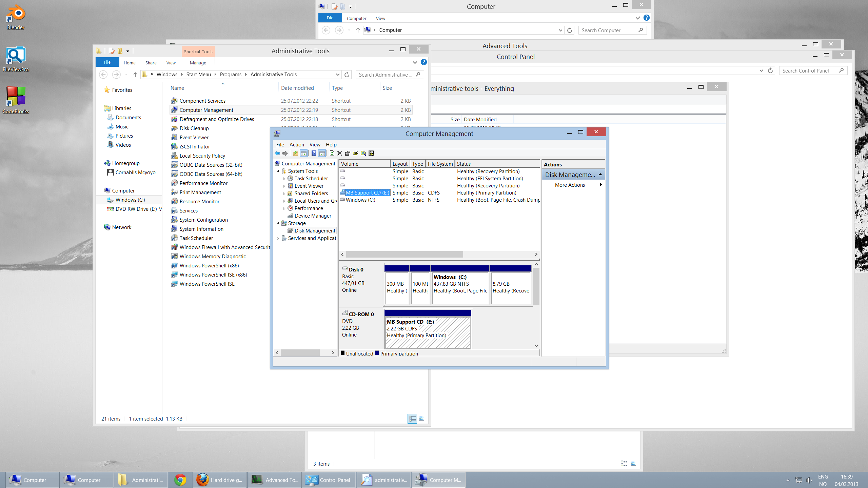
Task: Click the Search Administrative Tools field
Action: [x=390, y=75]
